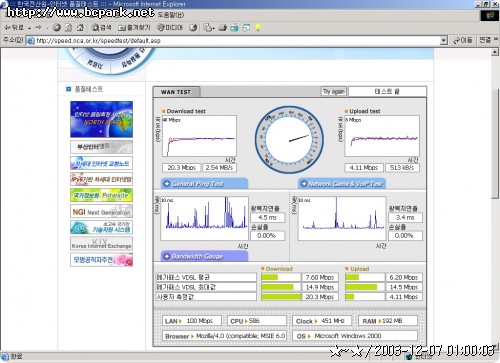Open the 모범공직자추천 banner

tap(101, 260)
